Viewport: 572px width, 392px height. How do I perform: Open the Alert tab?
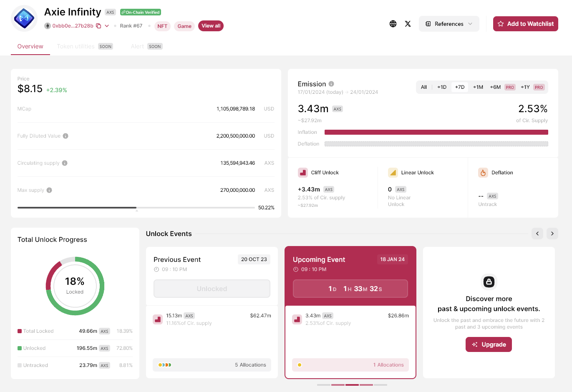tap(146, 46)
